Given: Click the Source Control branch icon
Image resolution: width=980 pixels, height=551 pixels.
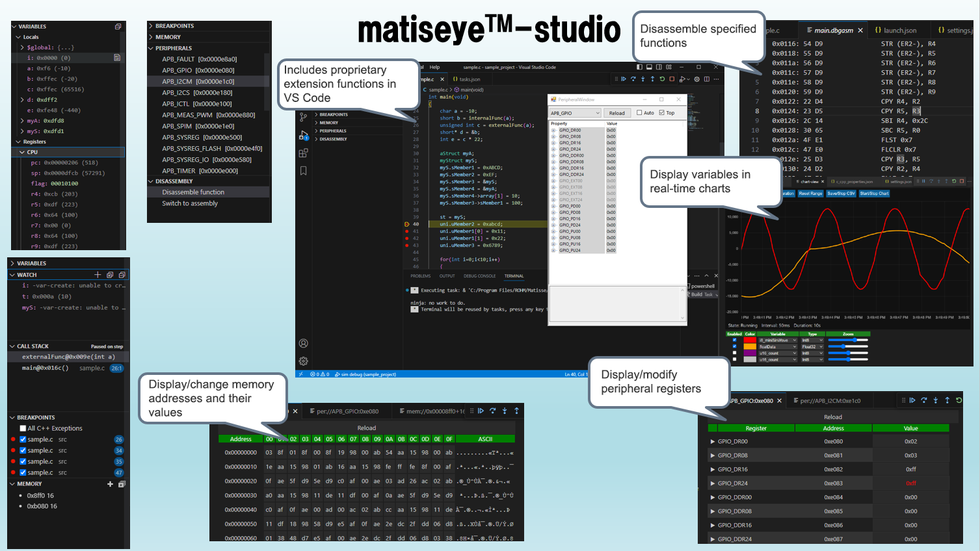Looking at the screenshot, I should (x=303, y=118).
